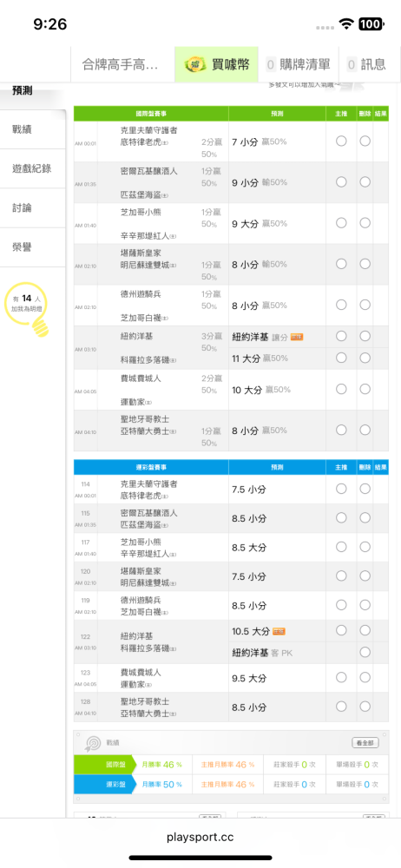The height and width of the screenshot is (868, 401).
Task: Click the target icon beside 戰績 summary
Action: coord(92,743)
